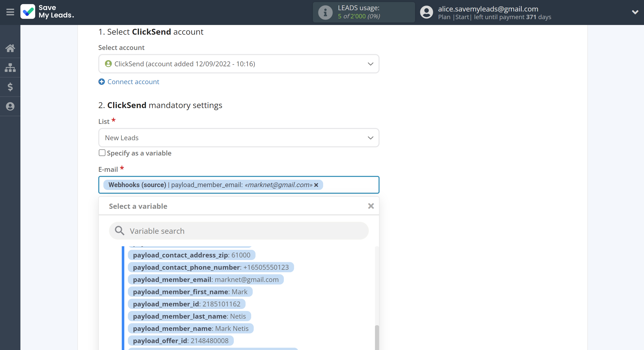Expand the account menu chevron
Viewport: 644px width, 350px height.
coord(635,12)
